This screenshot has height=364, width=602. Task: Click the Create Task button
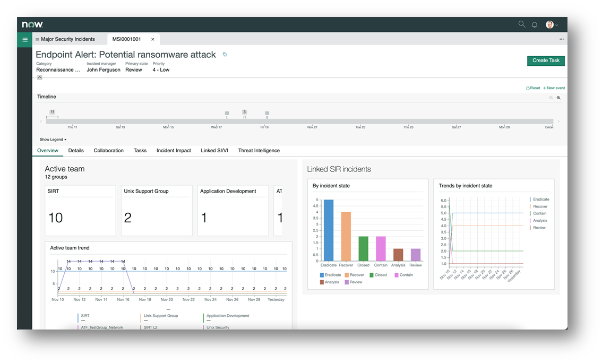(546, 60)
